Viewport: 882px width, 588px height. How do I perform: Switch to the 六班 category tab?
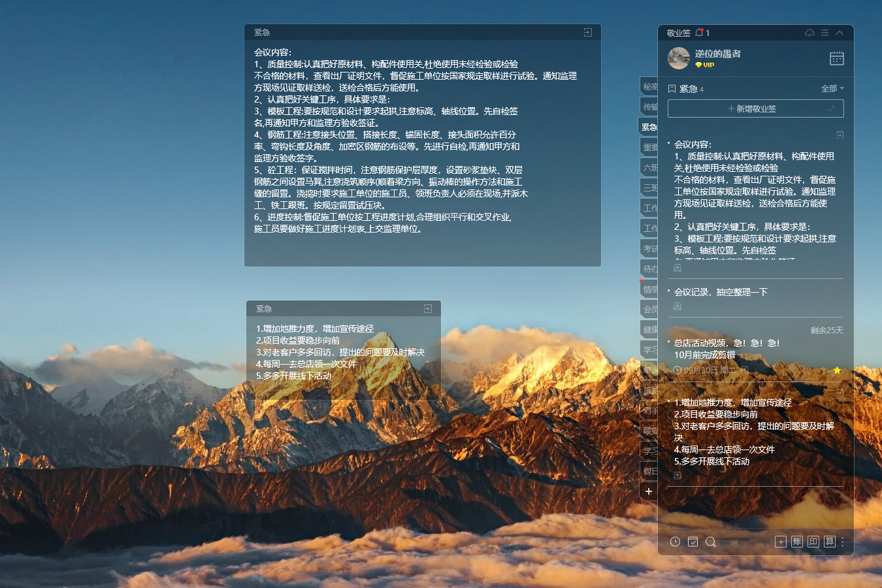(x=649, y=167)
